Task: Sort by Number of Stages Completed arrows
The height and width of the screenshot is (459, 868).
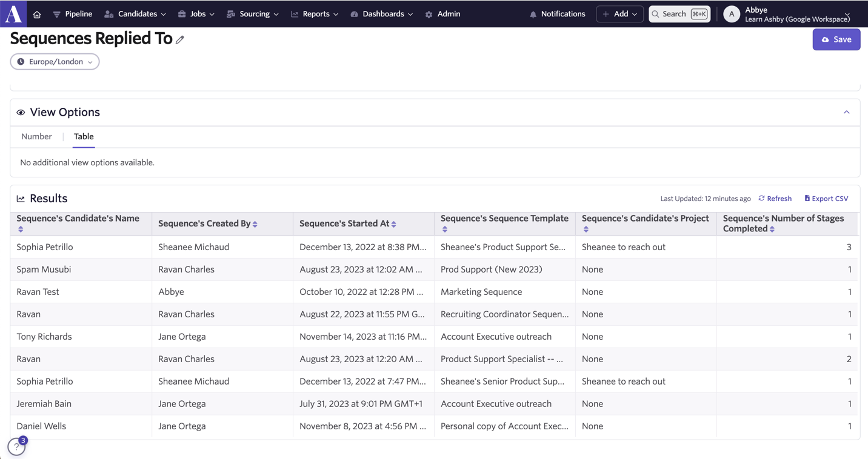Action: [x=772, y=229]
